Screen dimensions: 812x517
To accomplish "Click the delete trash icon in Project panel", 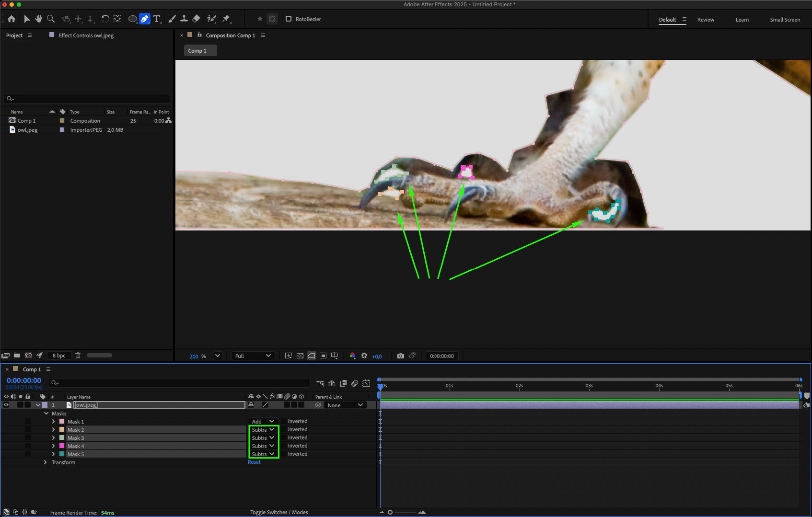I will [78, 356].
